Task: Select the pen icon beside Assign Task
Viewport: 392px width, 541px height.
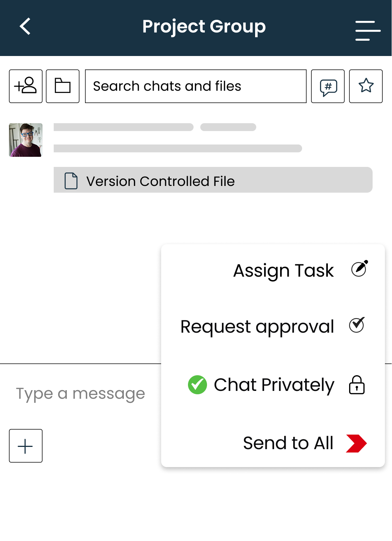Action: (x=359, y=268)
